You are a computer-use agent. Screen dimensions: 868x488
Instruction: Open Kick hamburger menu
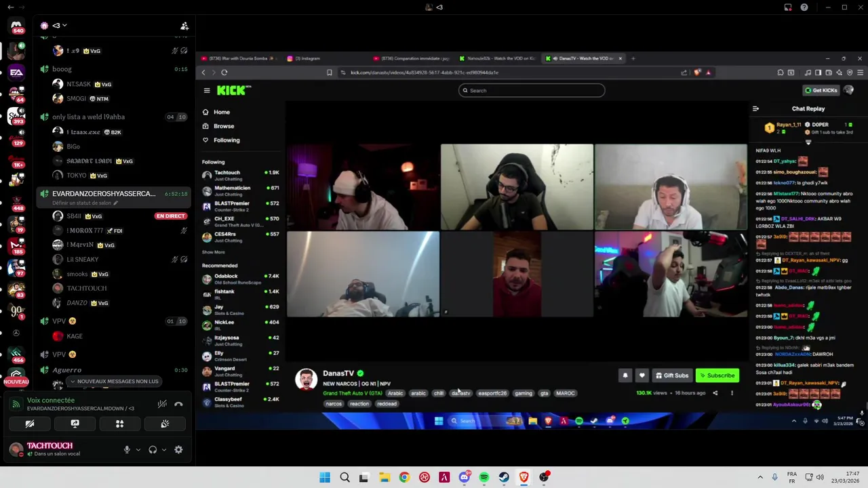(207, 90)
